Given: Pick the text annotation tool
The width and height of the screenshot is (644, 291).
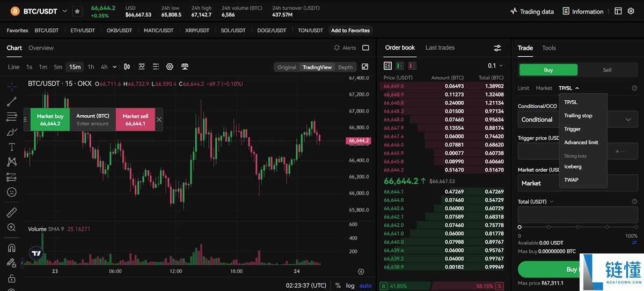Looking at the screenshot, I should pos(12,147).
